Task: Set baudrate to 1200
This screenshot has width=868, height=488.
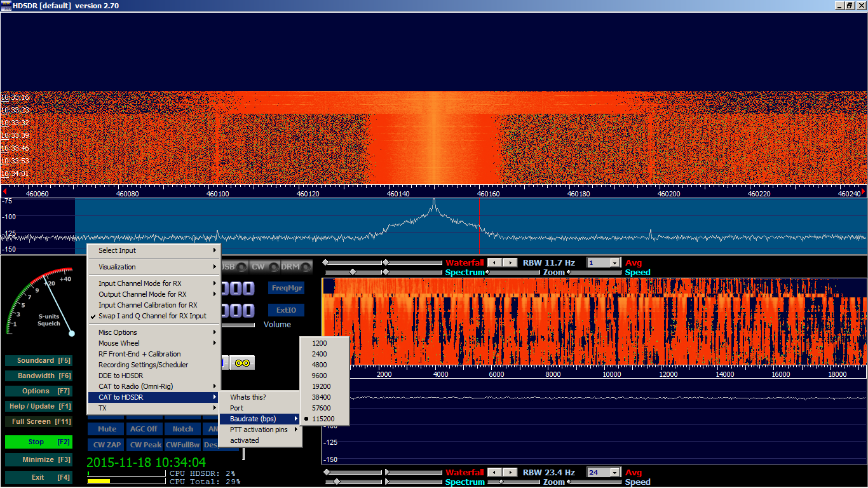Action: 323,343
